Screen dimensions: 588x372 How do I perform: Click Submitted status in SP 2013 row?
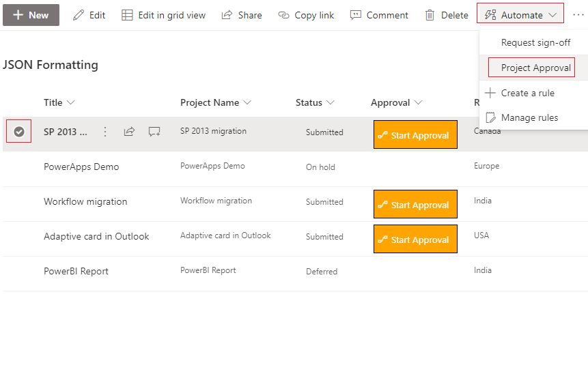(x=324, y=132)
